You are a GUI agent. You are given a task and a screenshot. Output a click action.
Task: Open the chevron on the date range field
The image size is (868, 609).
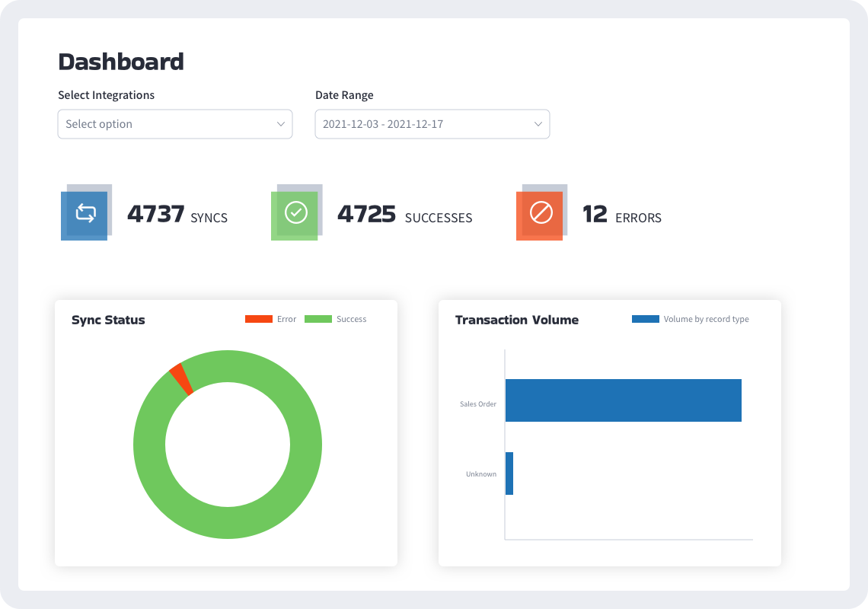tap(537, 123)
